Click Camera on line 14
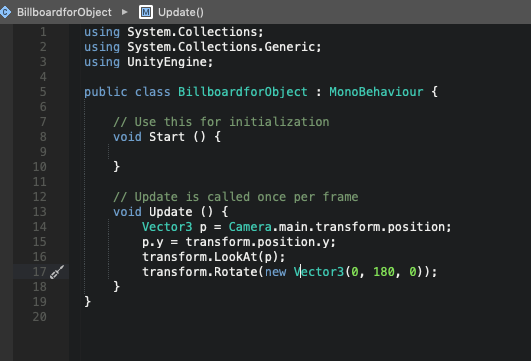The image size is (531, 361). 250,227
